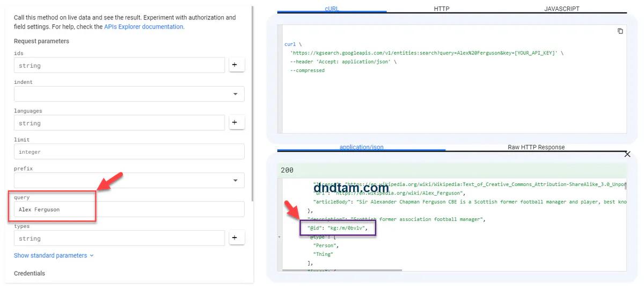Image resolution: width=644 pixels, height=286 pixels.
Task: Expand Show standard parameters
Action: 54,255
